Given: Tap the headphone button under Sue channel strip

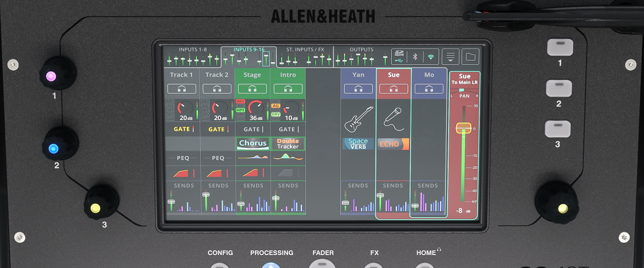Looking at the screenshot, I should [x=393, y=89].
